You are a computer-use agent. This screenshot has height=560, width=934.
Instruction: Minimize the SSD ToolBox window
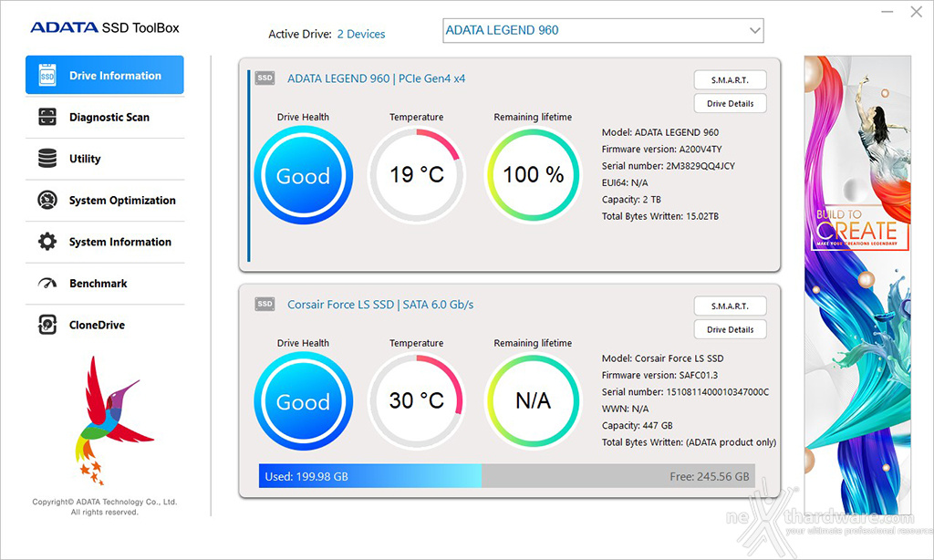click(887, 12)
